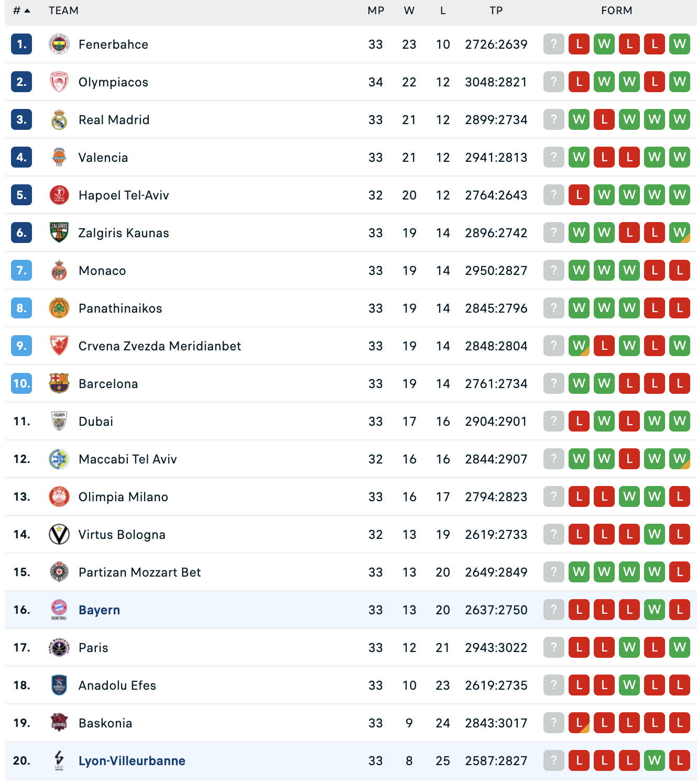This screenshot has width=697, height=784.
Task: Click the TP column header
Action: click(496, 10)
